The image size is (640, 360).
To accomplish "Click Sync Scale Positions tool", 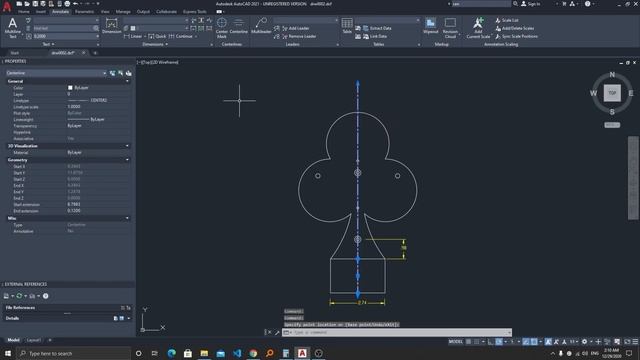I will point(516,36).
